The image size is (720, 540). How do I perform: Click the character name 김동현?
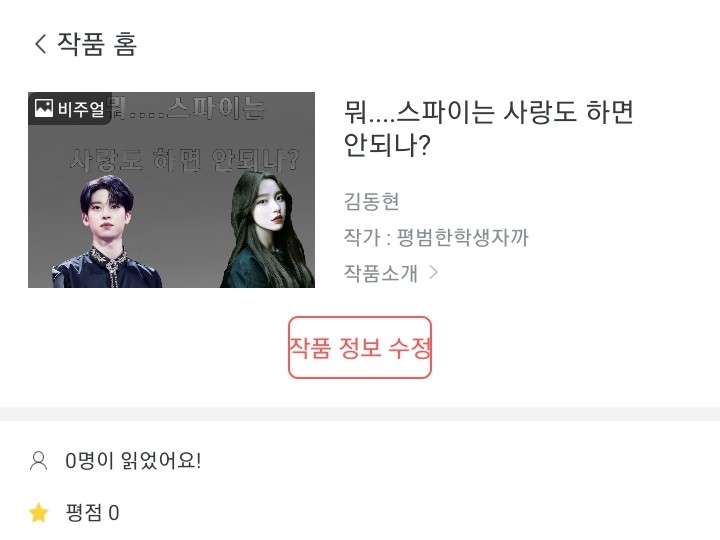tap(371, 201)
